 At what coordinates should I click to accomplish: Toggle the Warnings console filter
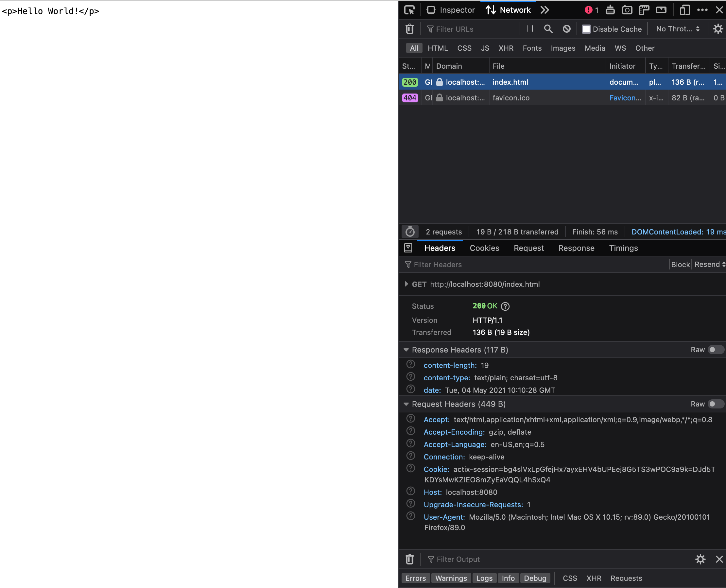[x=451, y=578]
